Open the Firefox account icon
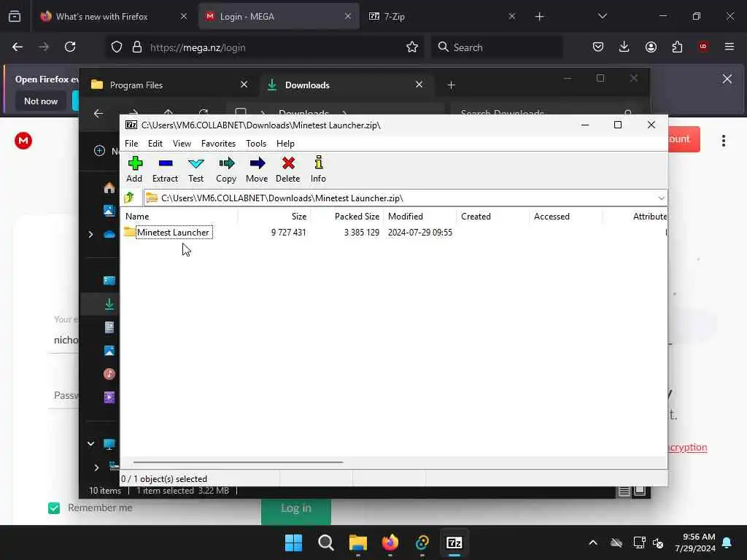 [x=651, y=47]
